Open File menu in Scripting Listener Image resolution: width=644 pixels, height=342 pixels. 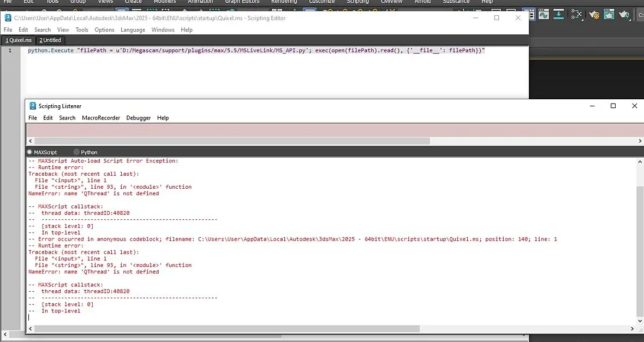(x=32, y=118)
